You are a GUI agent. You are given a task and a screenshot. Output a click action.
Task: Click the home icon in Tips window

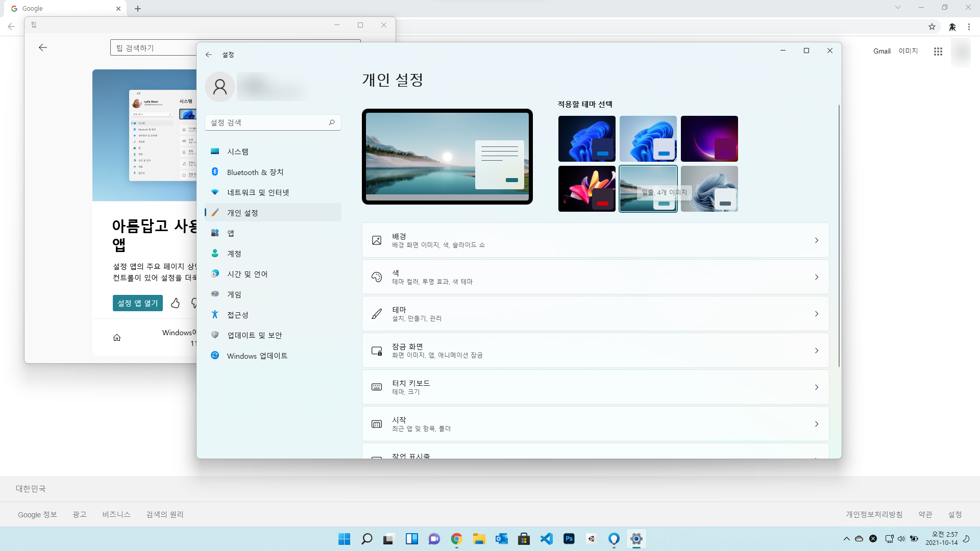pos(117,338)
